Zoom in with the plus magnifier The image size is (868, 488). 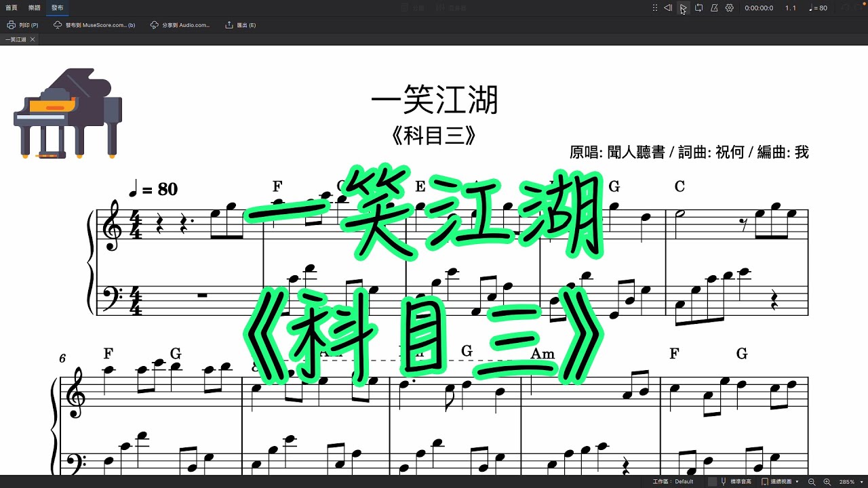[827, 482]
